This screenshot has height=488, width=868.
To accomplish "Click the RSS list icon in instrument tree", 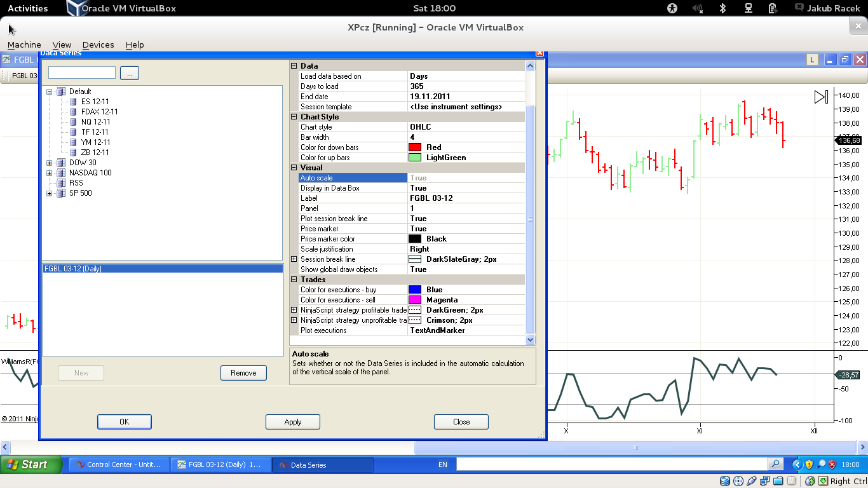I will (61, 183).
